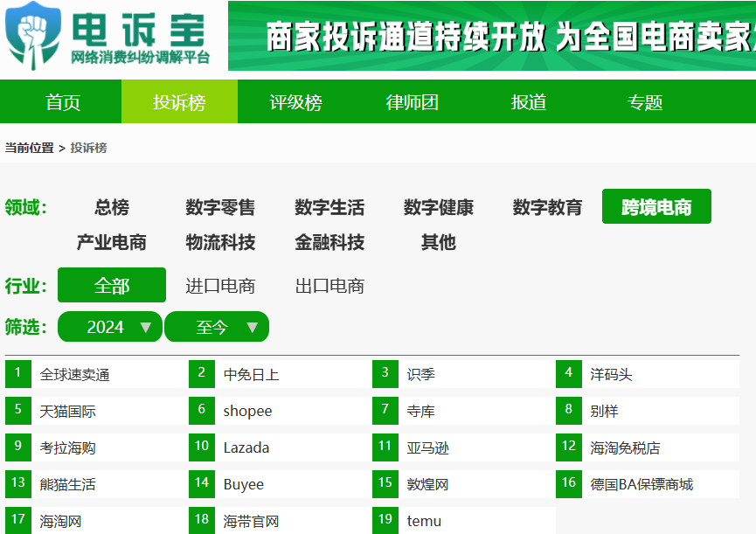Select the 数字生活 domain filter

pos(329,207)
